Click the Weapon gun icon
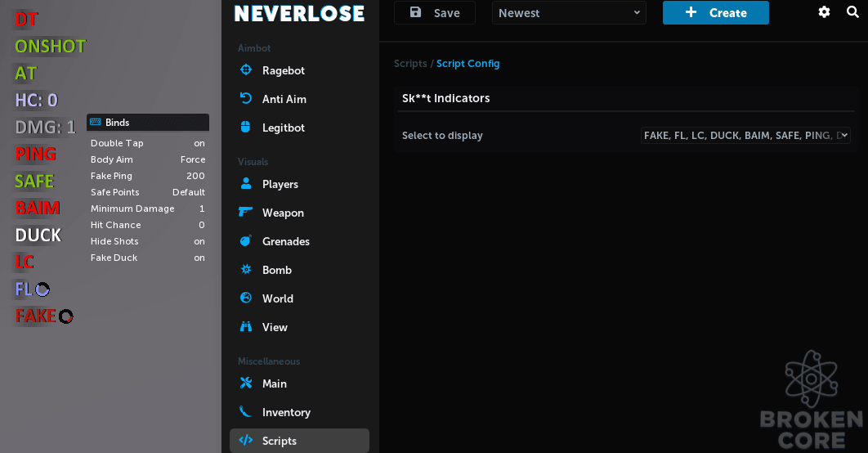This screenshot has width=868, height=453. click(x=246, y=212)
